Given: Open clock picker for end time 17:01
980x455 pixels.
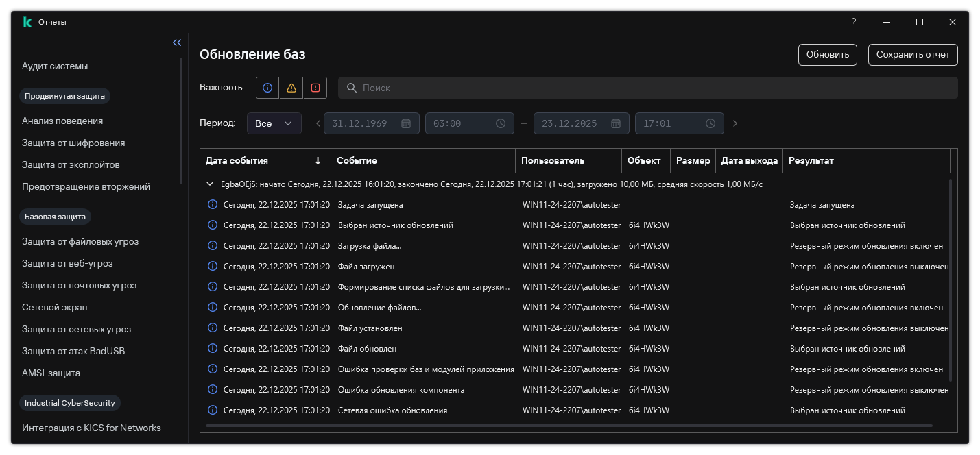Looking at the screenshot, I should point(710,123).
